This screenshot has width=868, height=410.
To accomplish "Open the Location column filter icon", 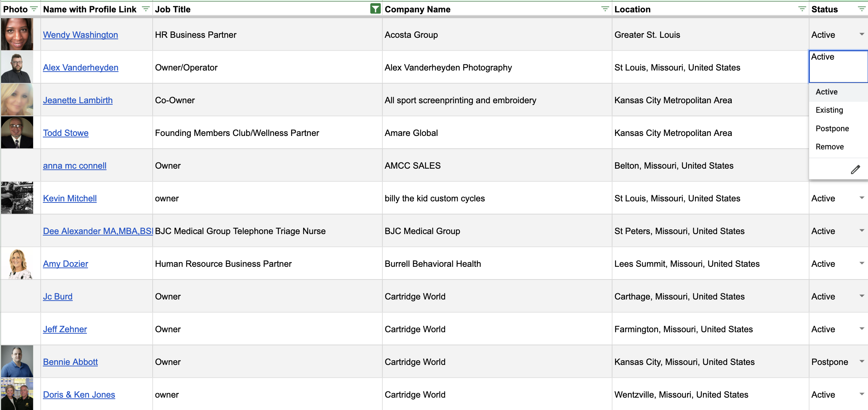I will pyautogui.click(x=802, y=9).
